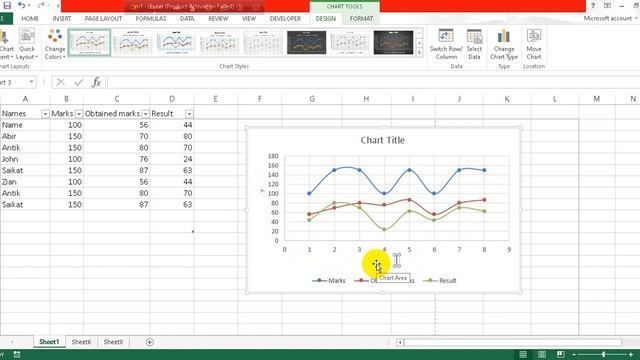This screenshot has width=640, height=360.
Task: Click zoom in plus in status bar
Action: (631, 355)
